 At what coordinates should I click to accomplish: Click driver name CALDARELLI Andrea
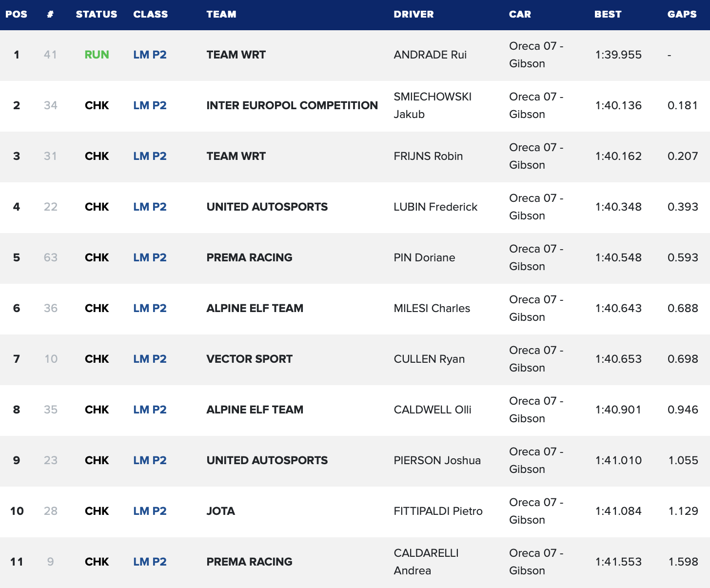tap(426, 562)
